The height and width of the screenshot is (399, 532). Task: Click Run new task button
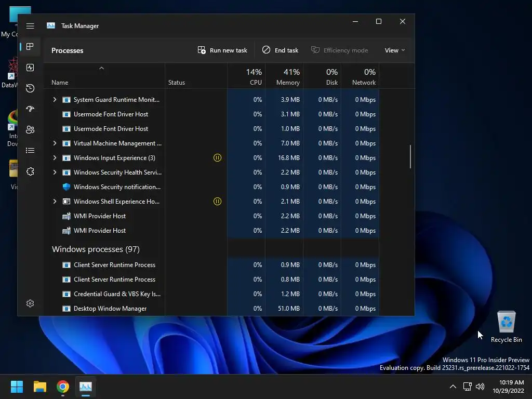(222, 50)
